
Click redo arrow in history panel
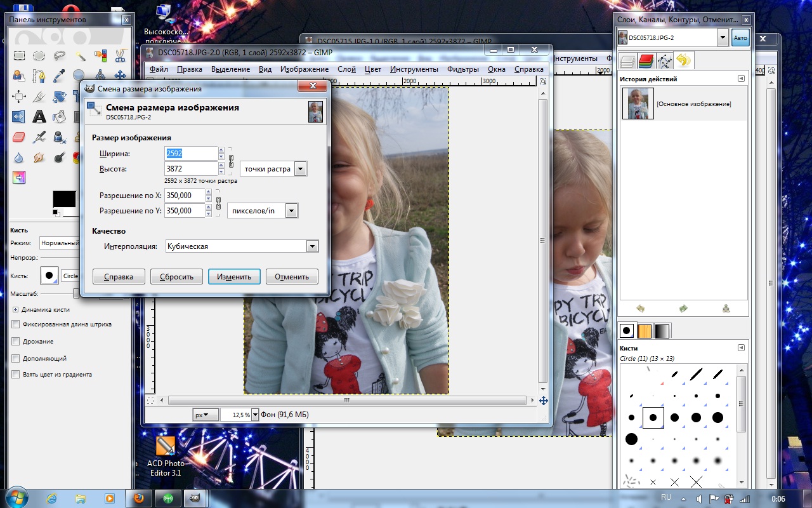(x=683, y=309)
